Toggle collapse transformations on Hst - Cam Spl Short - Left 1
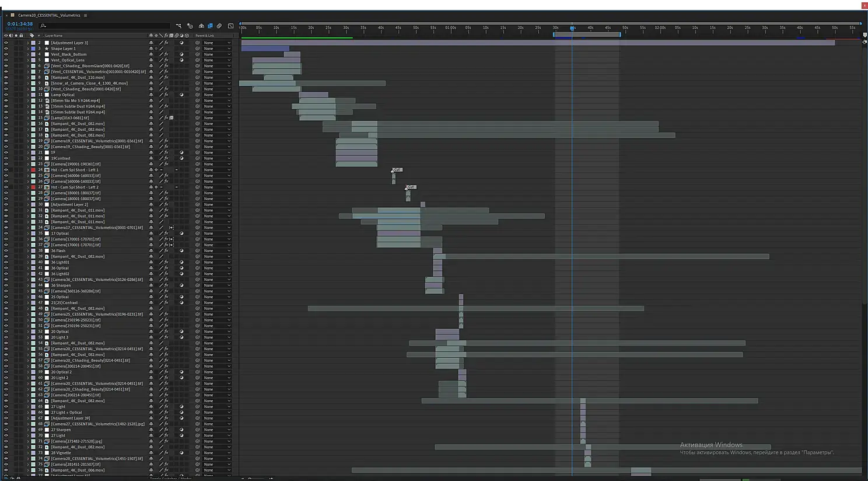Image resolution: width=868 pixels, height=481 pixels. point(156,170)
